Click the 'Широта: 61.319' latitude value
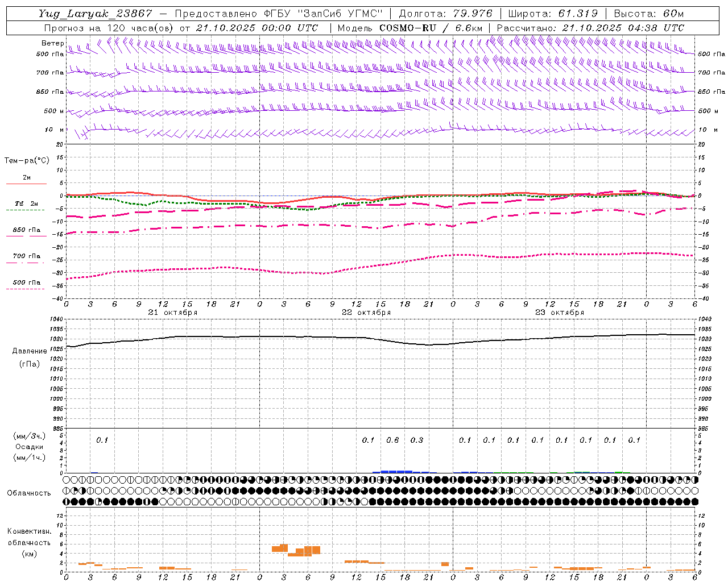Screen dimensions: 728x582 click(x=553, y=14)
